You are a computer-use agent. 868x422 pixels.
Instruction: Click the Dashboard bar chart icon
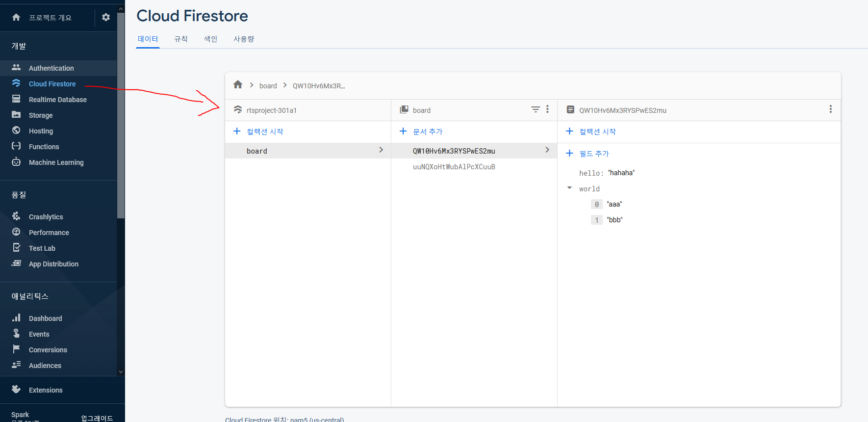click(16, 318)
